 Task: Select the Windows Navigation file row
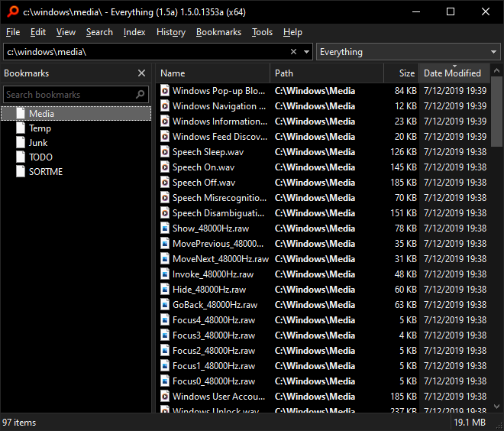point(323,106)
